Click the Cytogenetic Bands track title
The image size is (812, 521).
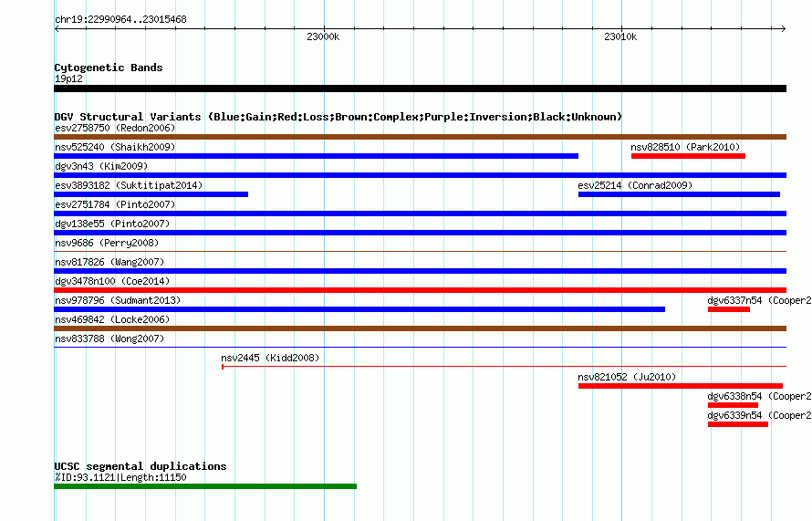[x=109, y=68]
